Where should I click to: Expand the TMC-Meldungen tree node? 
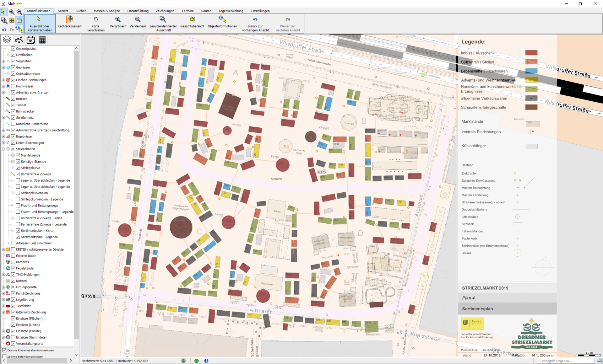pos(3,275)
